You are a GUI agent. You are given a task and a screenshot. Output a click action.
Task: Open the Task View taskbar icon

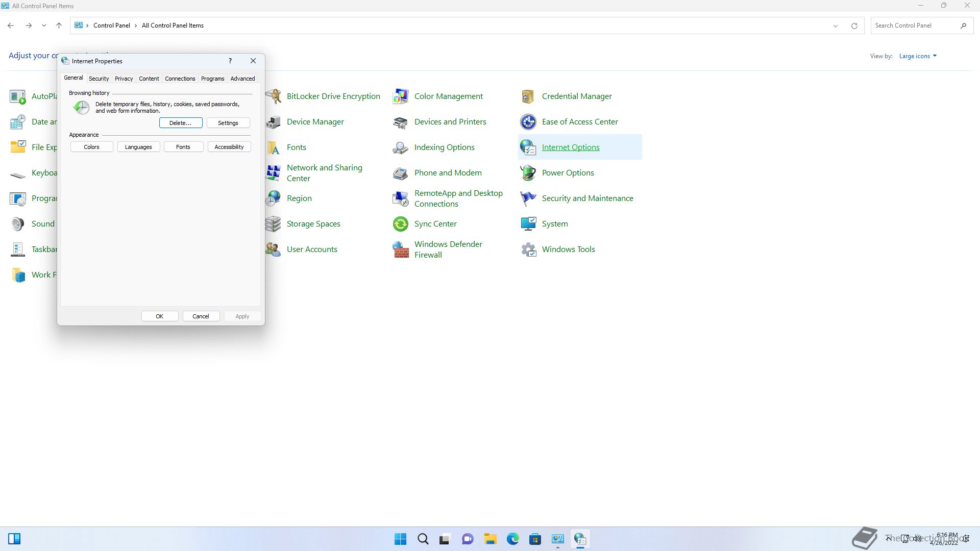(445, 539)
